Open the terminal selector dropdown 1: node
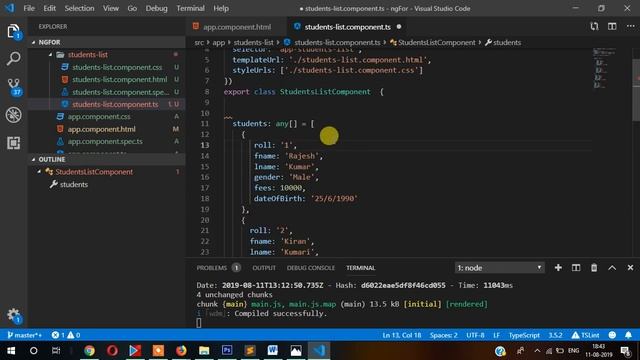The height and width of the screenshot is (360, 640). pyautogui.click(x=499, y=268)
